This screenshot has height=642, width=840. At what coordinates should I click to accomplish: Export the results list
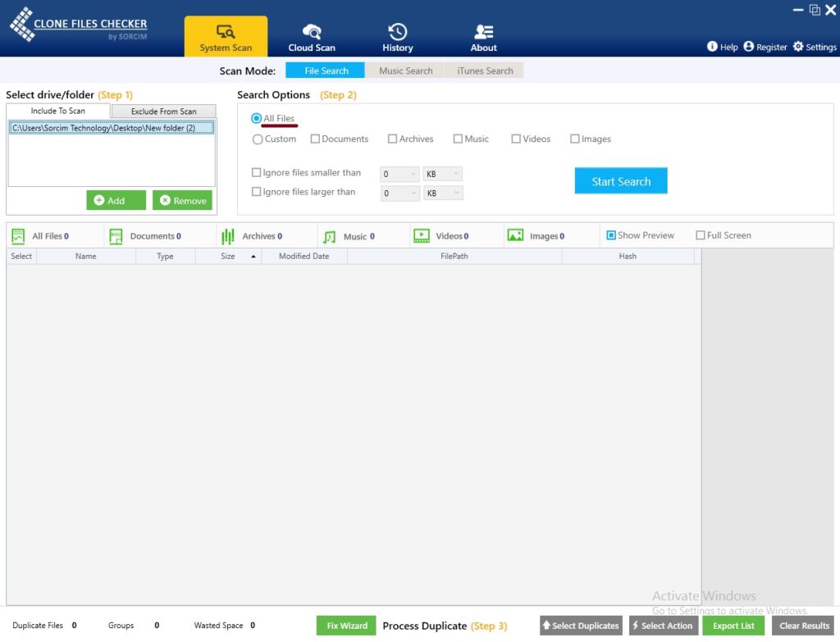[733, 626]
